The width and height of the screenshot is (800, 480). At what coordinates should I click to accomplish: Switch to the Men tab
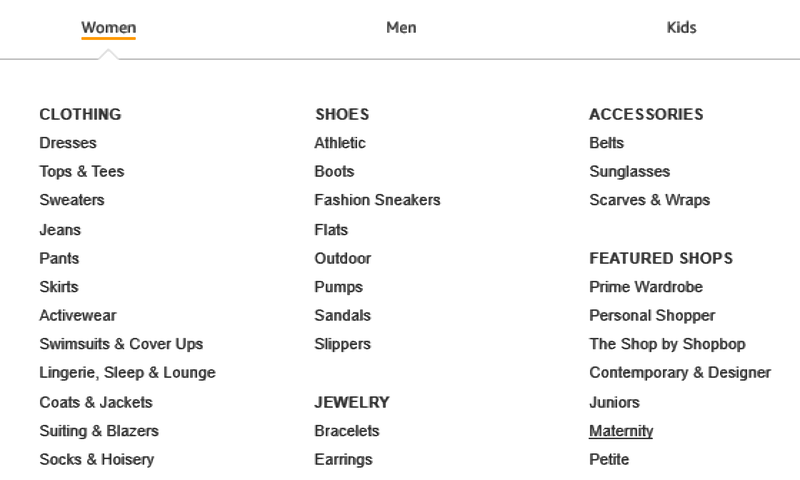(x=401, y=28)
